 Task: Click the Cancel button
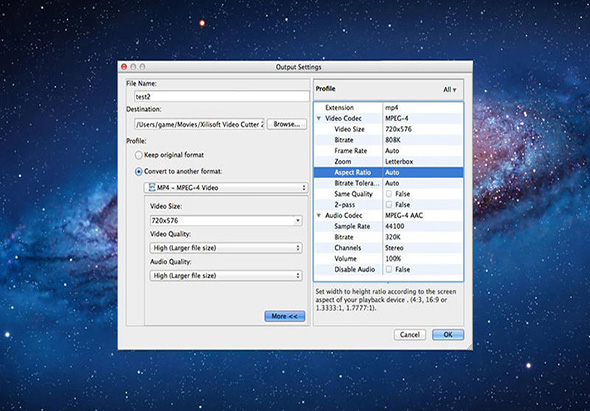[410, 335]
